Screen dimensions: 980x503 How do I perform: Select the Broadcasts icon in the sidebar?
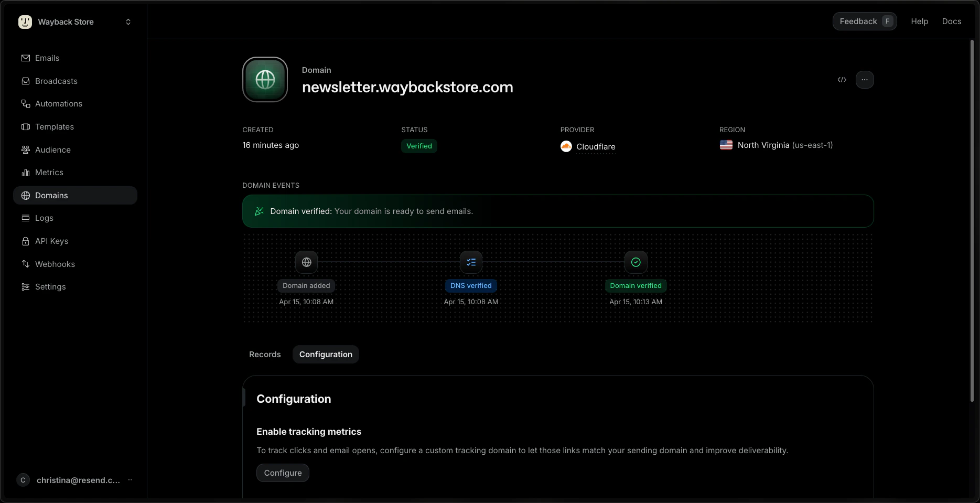coord(25,81)
